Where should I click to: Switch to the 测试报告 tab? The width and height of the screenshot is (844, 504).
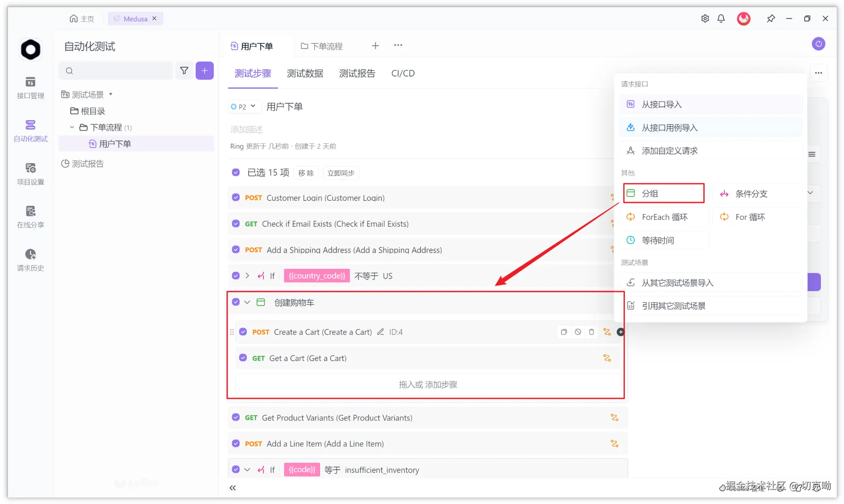click(x=357, y=73)
